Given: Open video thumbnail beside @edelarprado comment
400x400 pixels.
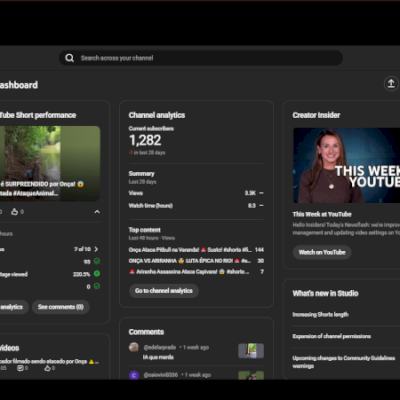Looking at the screenshot, I should point(251,351).
